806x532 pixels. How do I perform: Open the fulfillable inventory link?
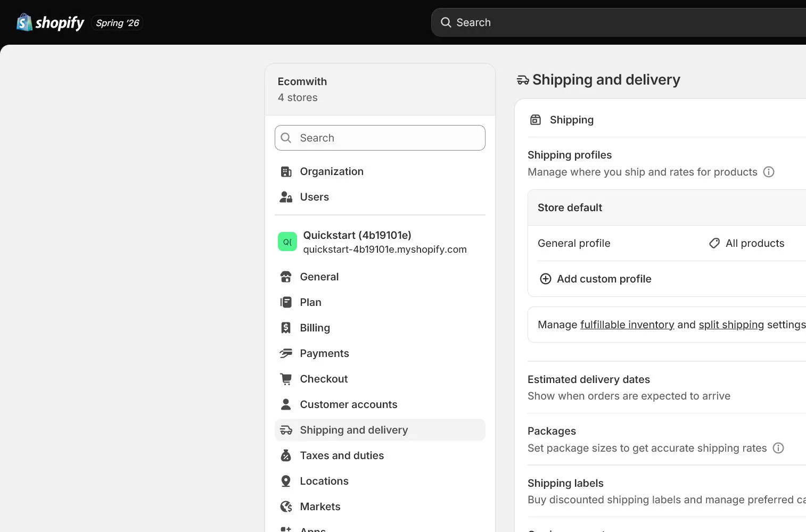pyautogui.click(x=627, y=325)
